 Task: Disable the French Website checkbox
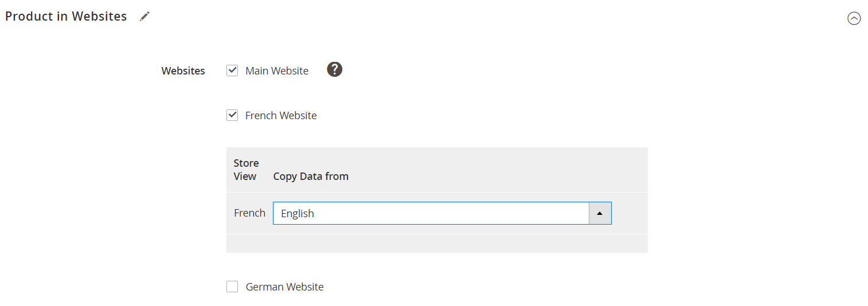(x=232, y=115)
